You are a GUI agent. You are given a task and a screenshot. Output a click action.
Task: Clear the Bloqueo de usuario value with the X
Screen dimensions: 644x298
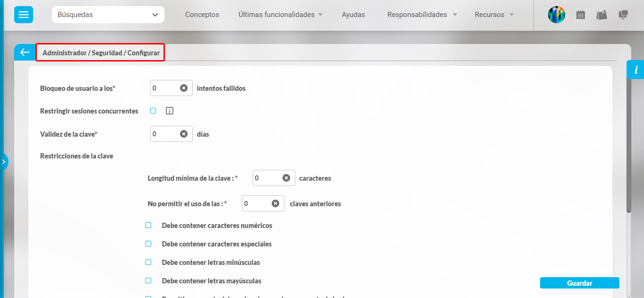(x=184, y=88)
